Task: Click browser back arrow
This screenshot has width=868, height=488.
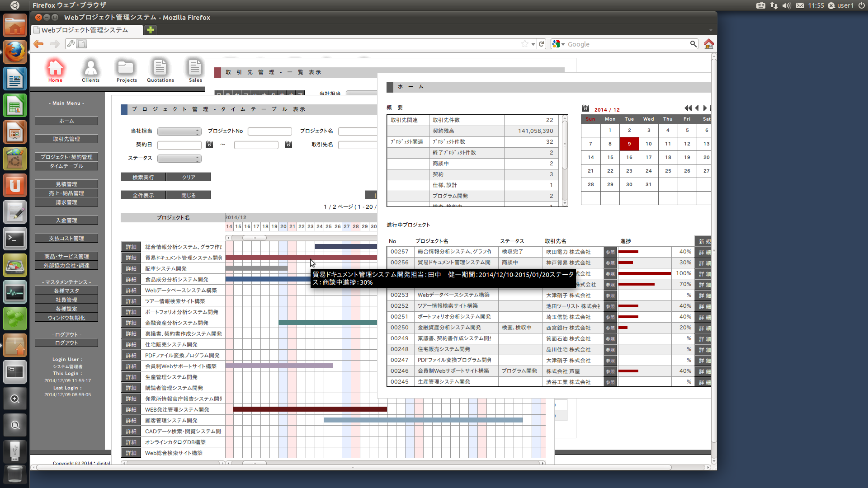Action: coord(38,44)
